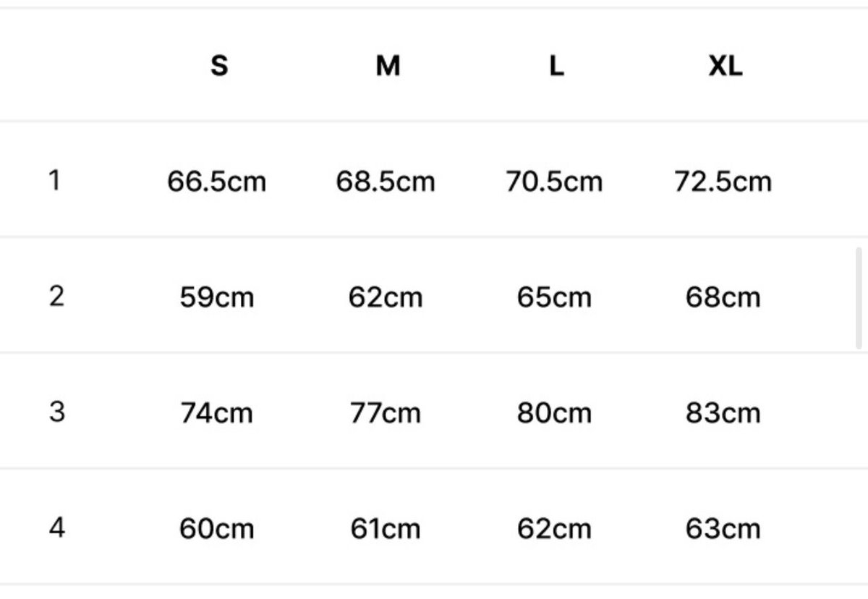The width and height of the screenshot is (868, 599).
Task: Select the XL size column header
Action: [725, 66]
